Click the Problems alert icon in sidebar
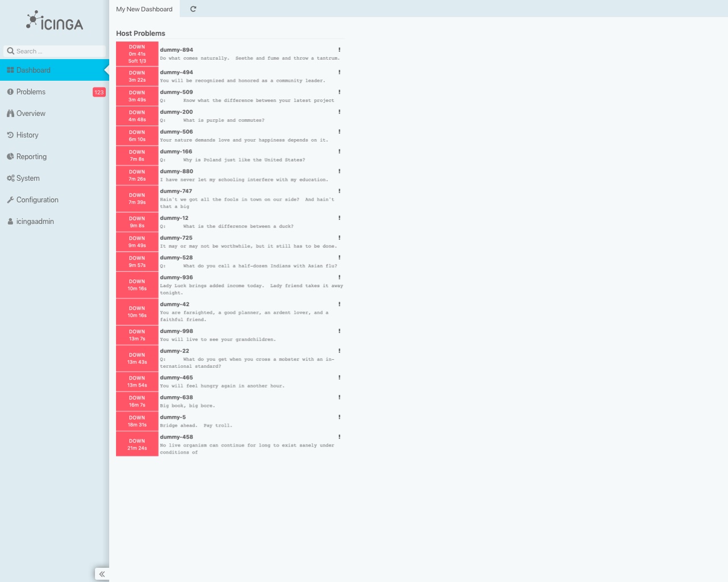This screenshot has height=582, width=728. coord(10,92)
